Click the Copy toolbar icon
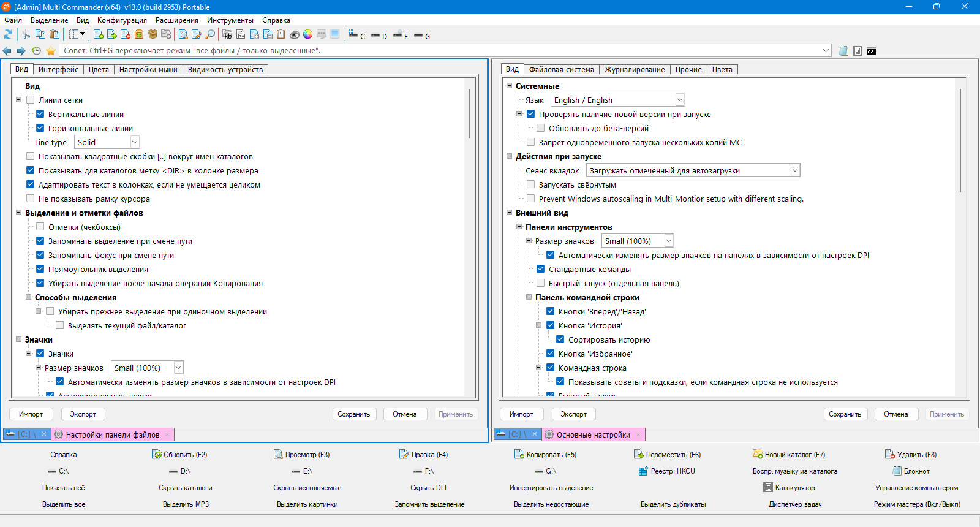This screenshot has width=980, height=527. [x=40, y=34]
